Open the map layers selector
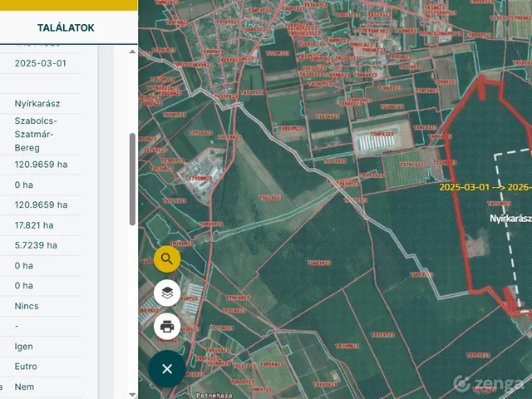 pyautogui.click(x=167, y=293)
